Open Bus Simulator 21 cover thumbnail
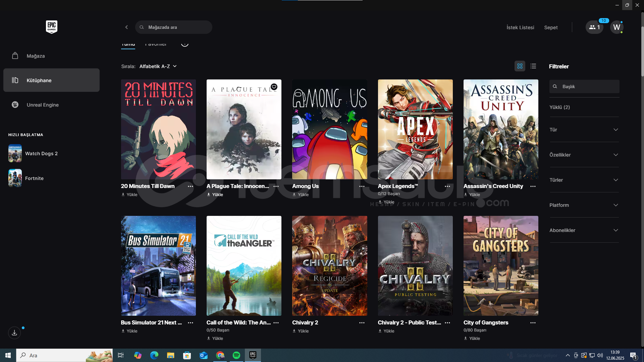Image resolution: width=644 pixels, height=362 pixels. pos(158,266)
